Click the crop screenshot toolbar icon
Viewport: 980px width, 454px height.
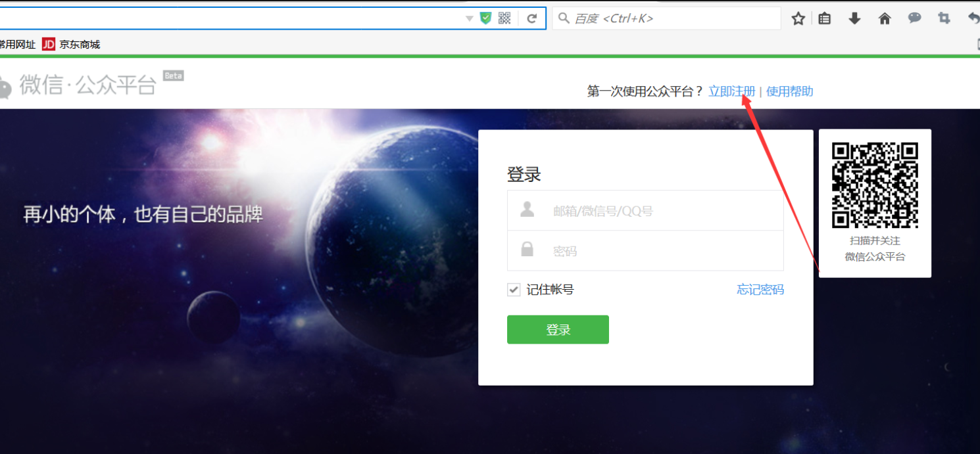[944, 18]
